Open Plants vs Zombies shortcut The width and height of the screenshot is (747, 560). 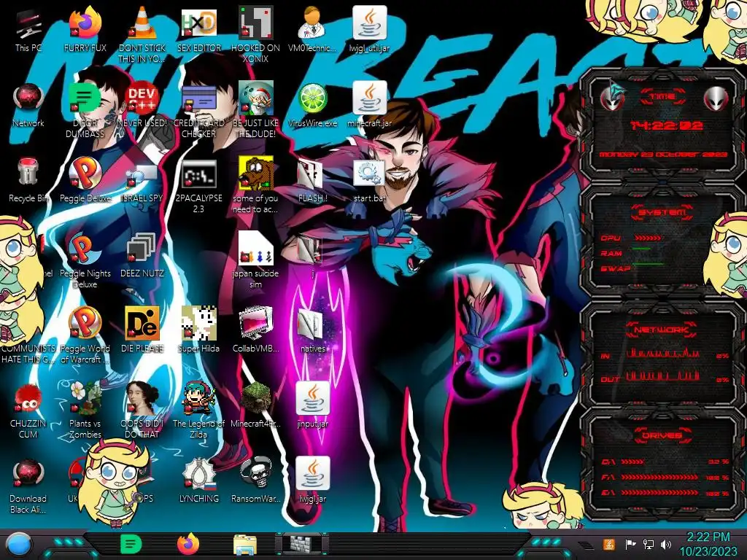pyautogui.click(x=85, y=411)
